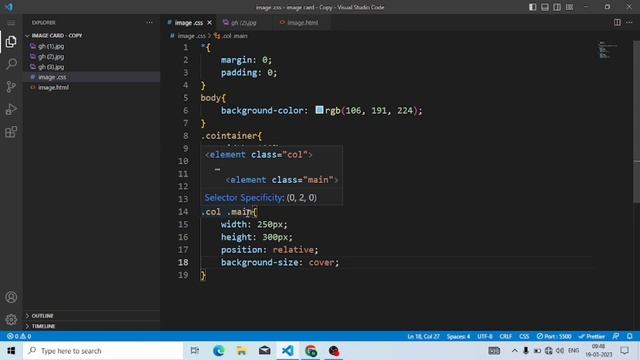Switch to the image.css tab

tap(189, 22)
